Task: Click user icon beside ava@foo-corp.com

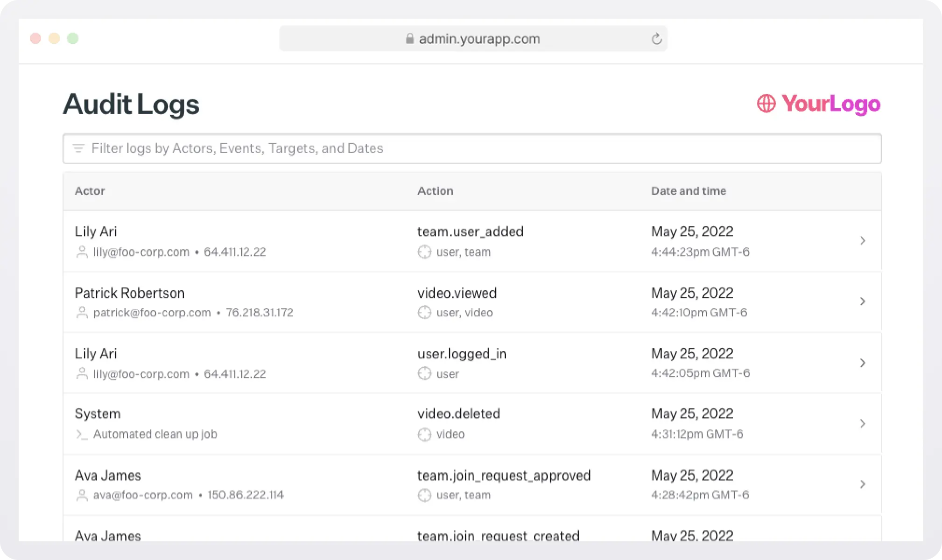Action: click(82, 495)
